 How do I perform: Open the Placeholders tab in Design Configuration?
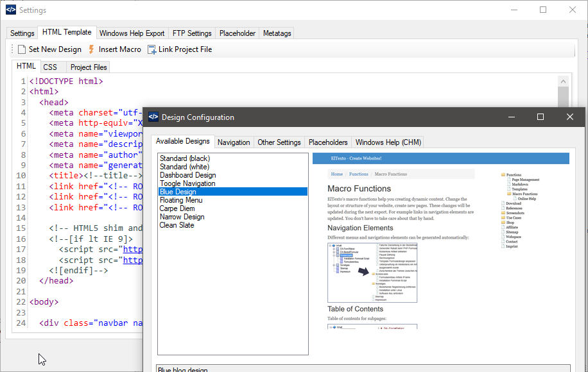(x=328, y=142)
